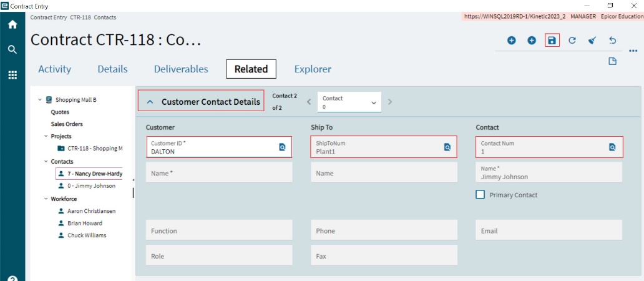
Task: Click the 'Contact 2 of 2' counter text
Action: coord(284,102)
